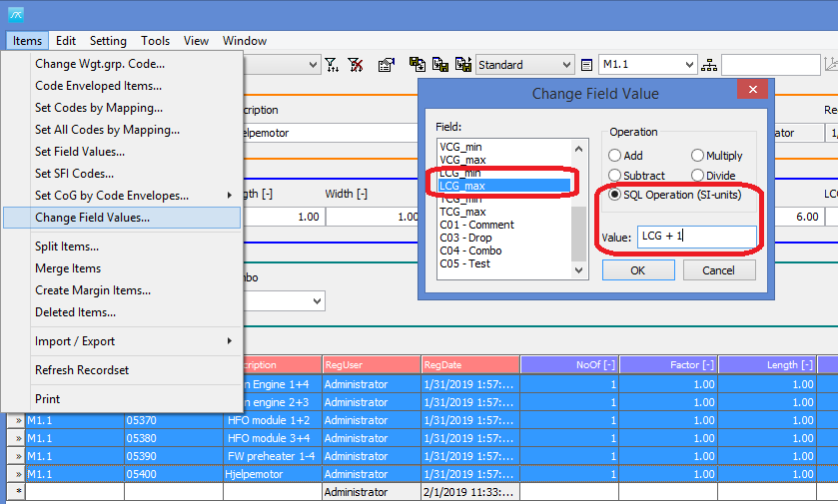838x504 pixels.
Task: Click the RegUser column header
Action: 372,364
